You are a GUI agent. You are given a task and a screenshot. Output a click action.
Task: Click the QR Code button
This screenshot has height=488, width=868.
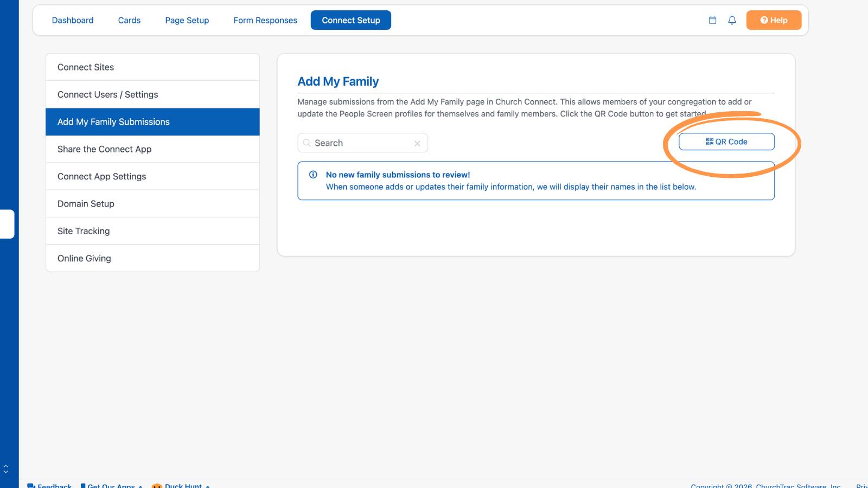[x=726, y=142]
